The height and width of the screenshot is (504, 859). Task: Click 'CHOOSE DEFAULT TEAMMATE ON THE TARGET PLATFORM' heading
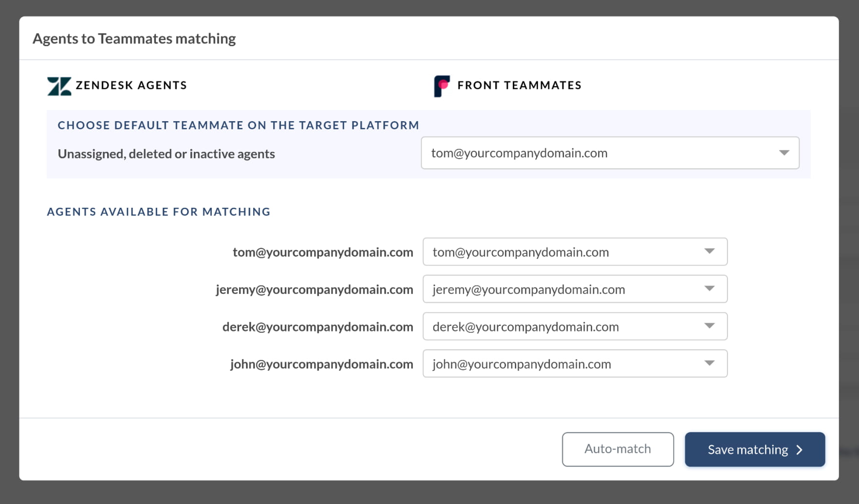238,125
